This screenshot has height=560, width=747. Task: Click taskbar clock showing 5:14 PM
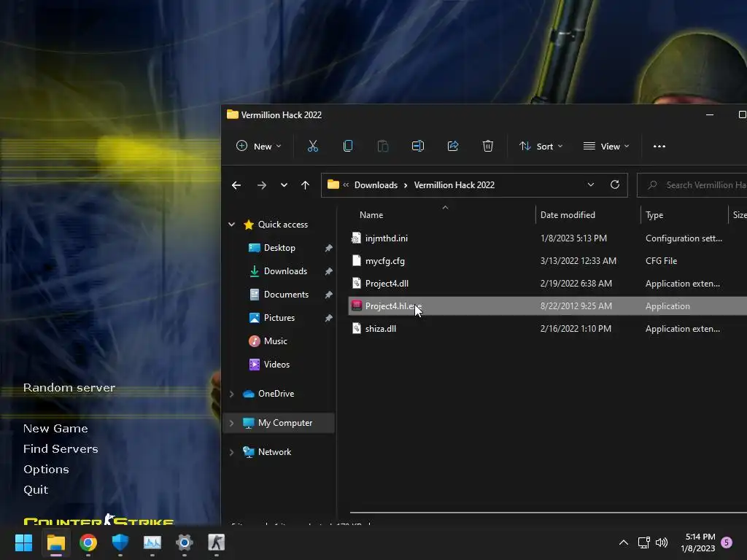tap(698, 542)
